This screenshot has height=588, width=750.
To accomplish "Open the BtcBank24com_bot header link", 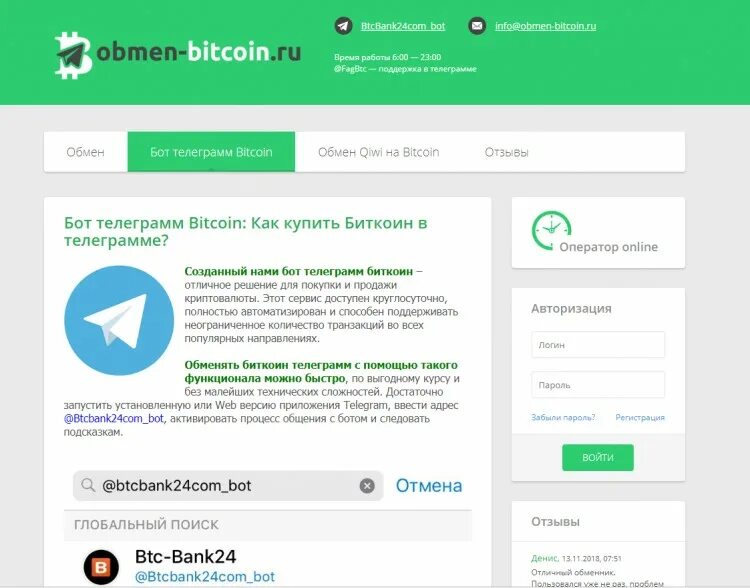I will click(x=403, y=26).
